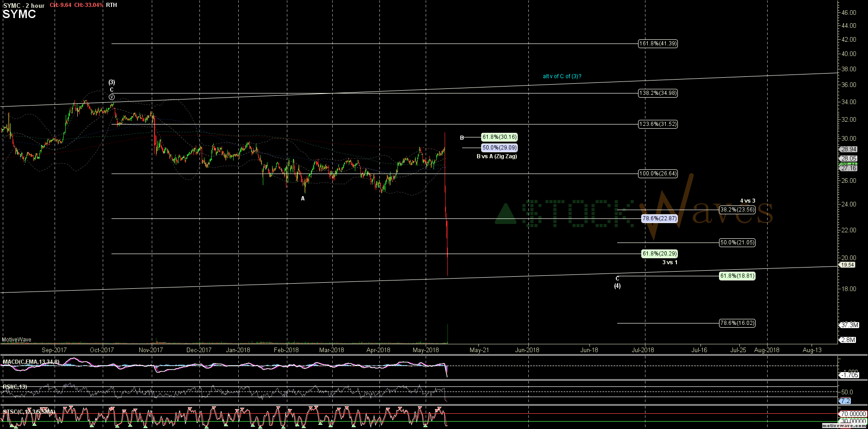Image resolution: width=868 pixels, height=429 pixels.
Task: Click the MACD(C,EMA,13,34,8) study label
Action: 31,362
